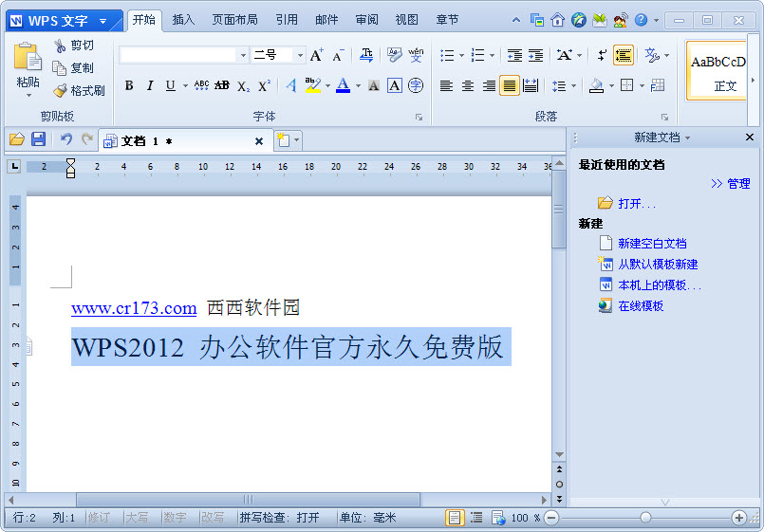Image resolution: width=764 pixels, height=532 pixels.
Task: Click 本机上的模板... link
Action: (660, 285)
